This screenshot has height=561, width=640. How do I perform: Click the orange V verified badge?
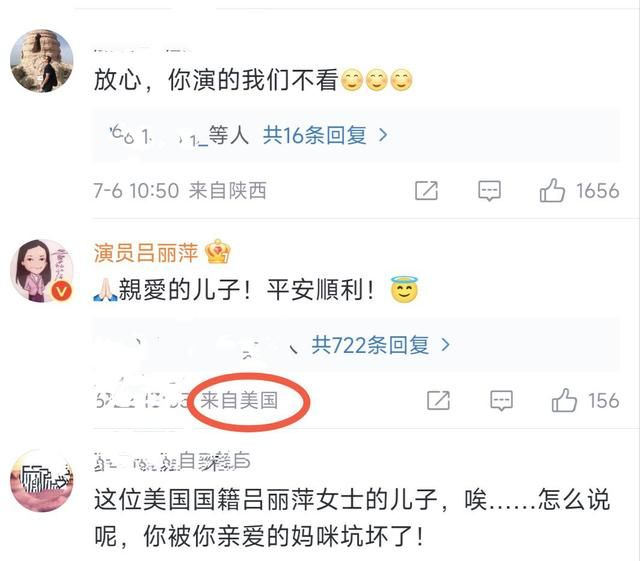tap(62, 292)
